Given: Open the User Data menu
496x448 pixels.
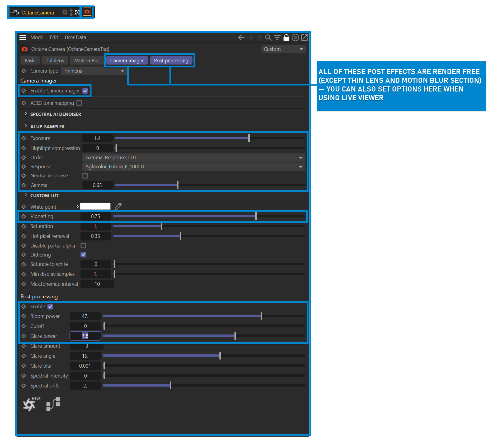Looking at the screenshot, I should 75,37.
